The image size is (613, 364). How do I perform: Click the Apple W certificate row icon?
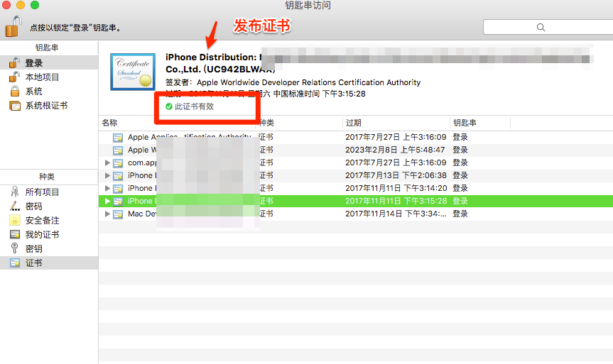pyautogui.click(x=118, y=150)
